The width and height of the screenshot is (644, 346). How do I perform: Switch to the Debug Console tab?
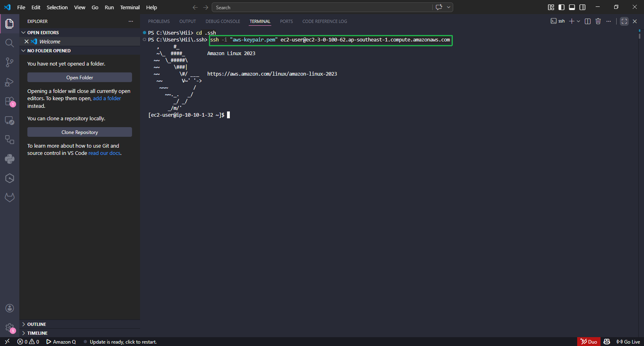pos(223,21)
